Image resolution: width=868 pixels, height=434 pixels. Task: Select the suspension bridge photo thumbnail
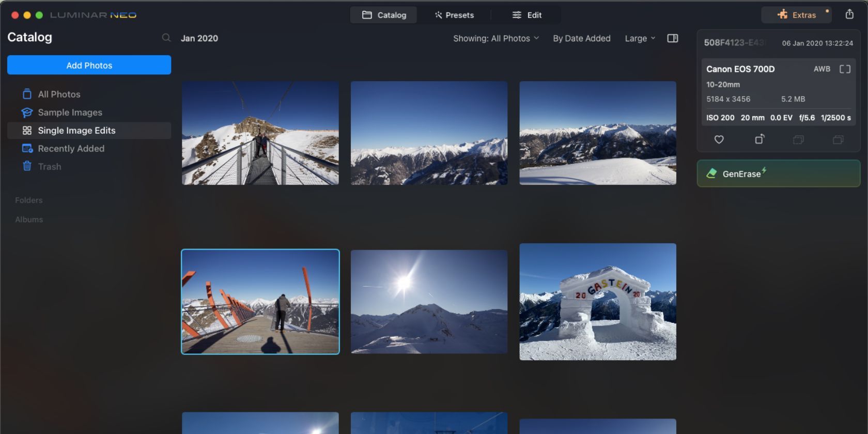tap(260, 133)
